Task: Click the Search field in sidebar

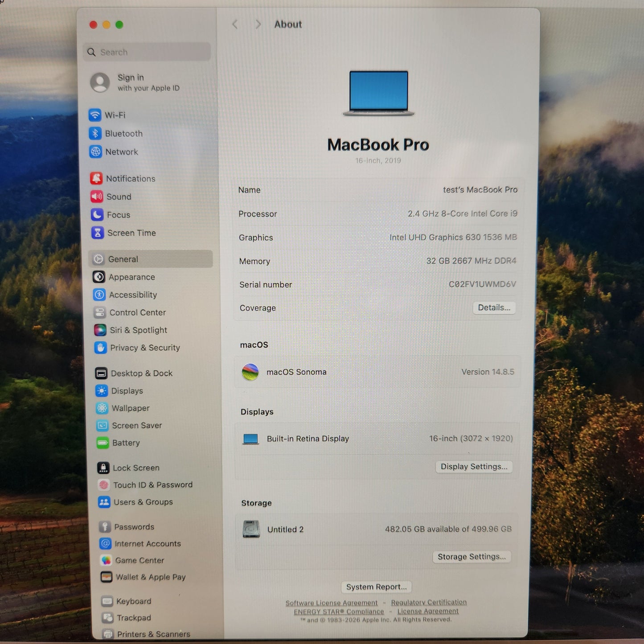Action: [x=147, y=52]
